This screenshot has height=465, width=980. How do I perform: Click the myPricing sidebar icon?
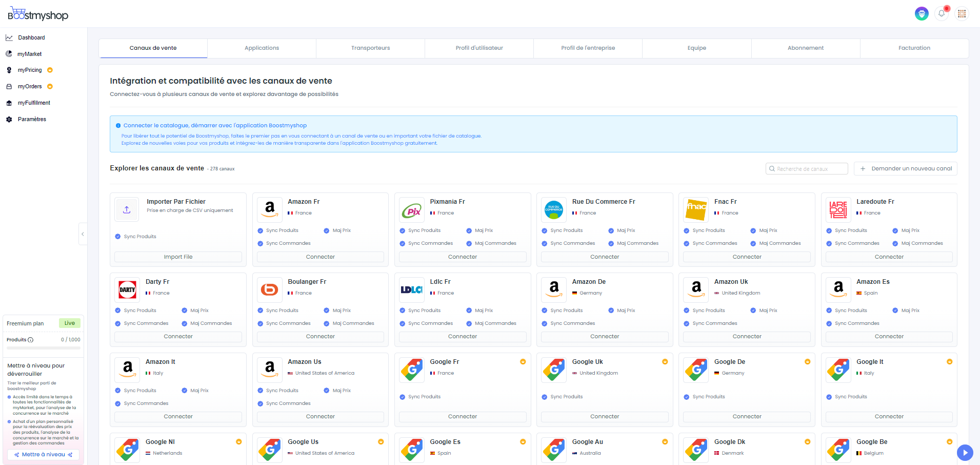pyautogui.click(x=9, y=70)
